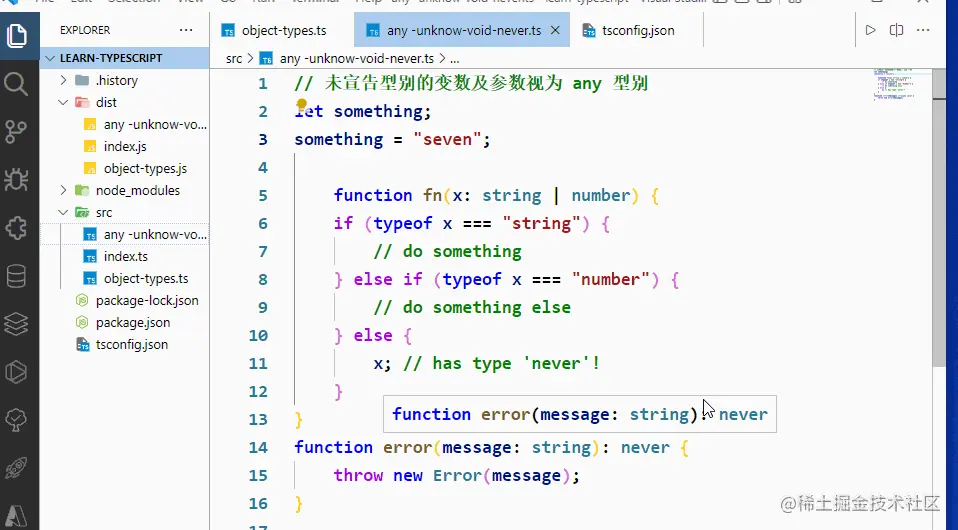The height and width of the screenshot is (530, 958).
Task: Open Explorer more actions ellipsis
Action: click(x=186, y=30)
